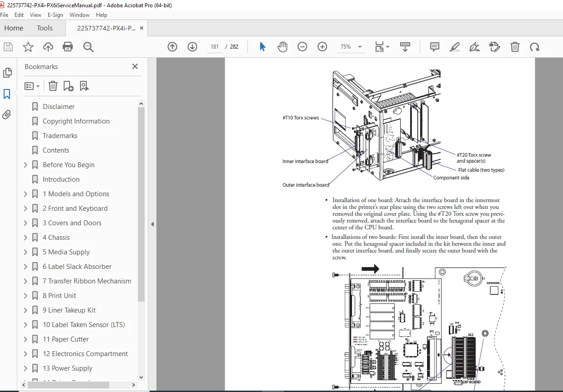This screenshot has height=392, width=563.
Task: Delete selected bookmark with panel trash icon
Action: 53,86
